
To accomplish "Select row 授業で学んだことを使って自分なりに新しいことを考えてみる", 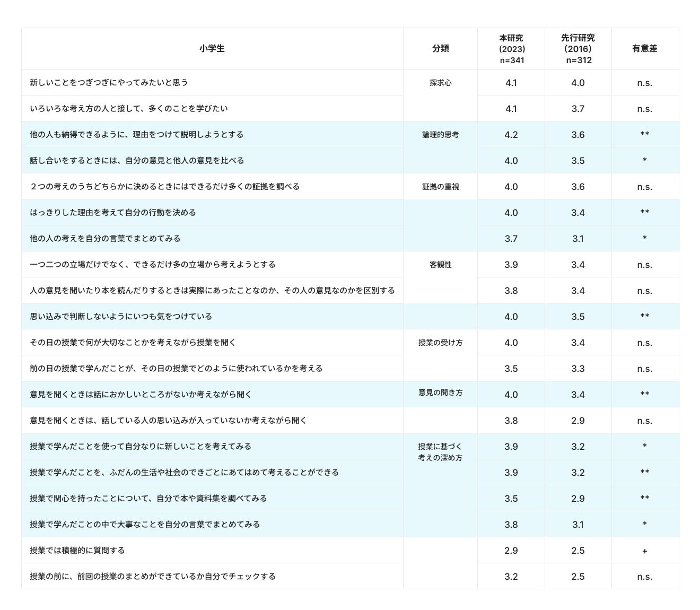I will 350,446.
